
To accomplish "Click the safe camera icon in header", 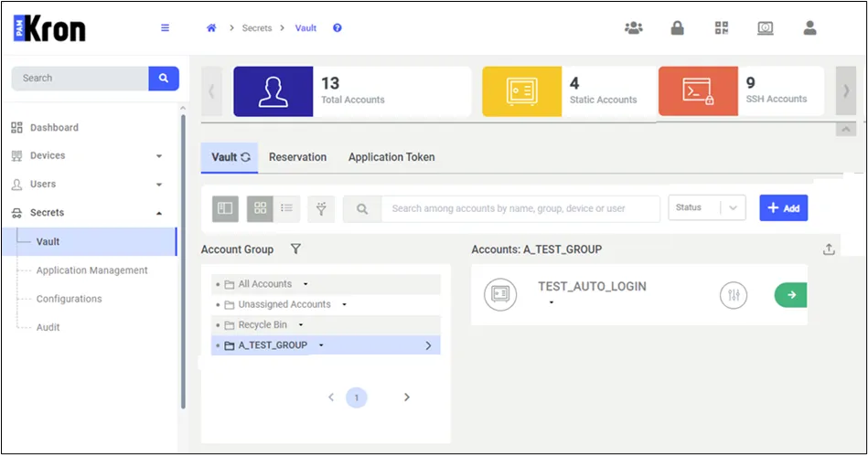I will [x=765, y=27].
